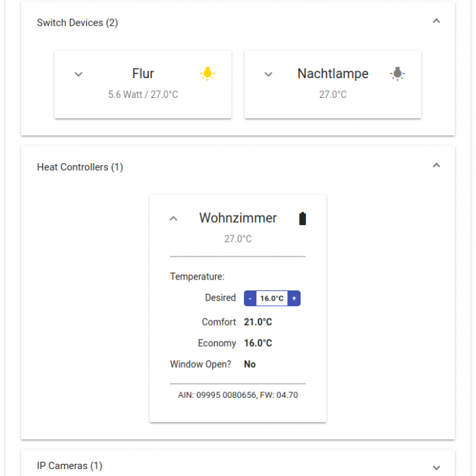Expand the IP Cameras section arrow

tap(437, 467)
